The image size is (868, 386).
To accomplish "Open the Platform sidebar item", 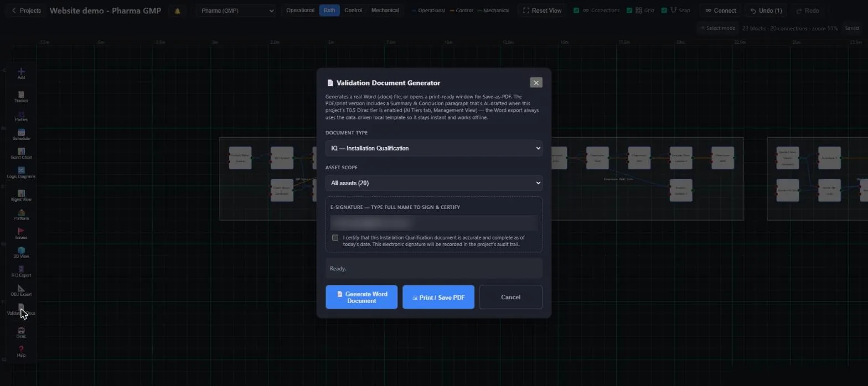I will pos(21,215).
